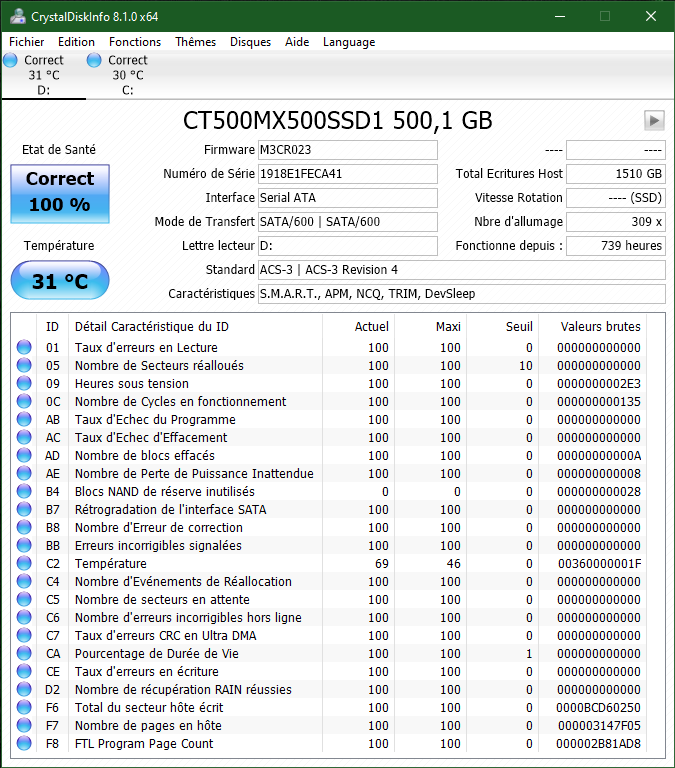The width and height of the screenshot is (675, 768).
Task: Click status orb for ID 01 row
Action: [24, 347]
